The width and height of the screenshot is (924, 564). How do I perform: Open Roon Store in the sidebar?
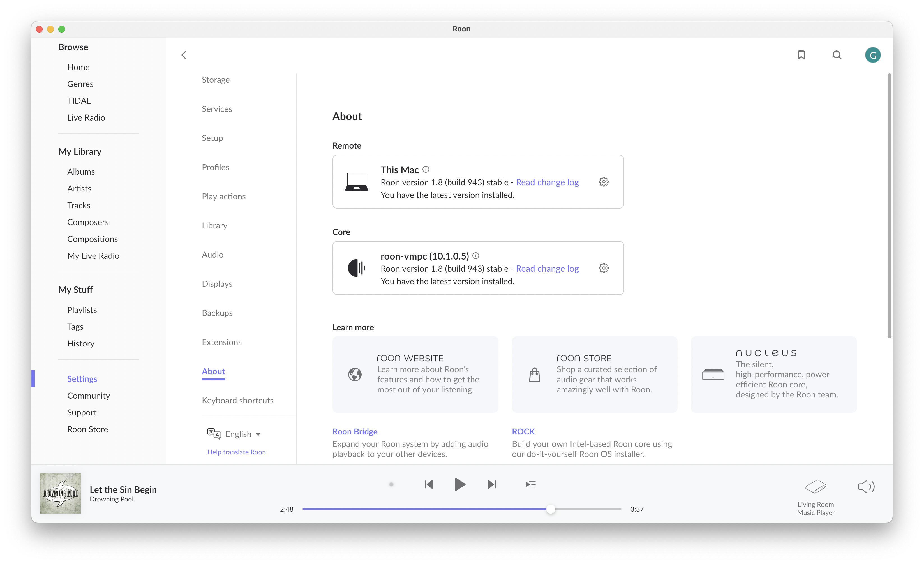click(87, 429)
